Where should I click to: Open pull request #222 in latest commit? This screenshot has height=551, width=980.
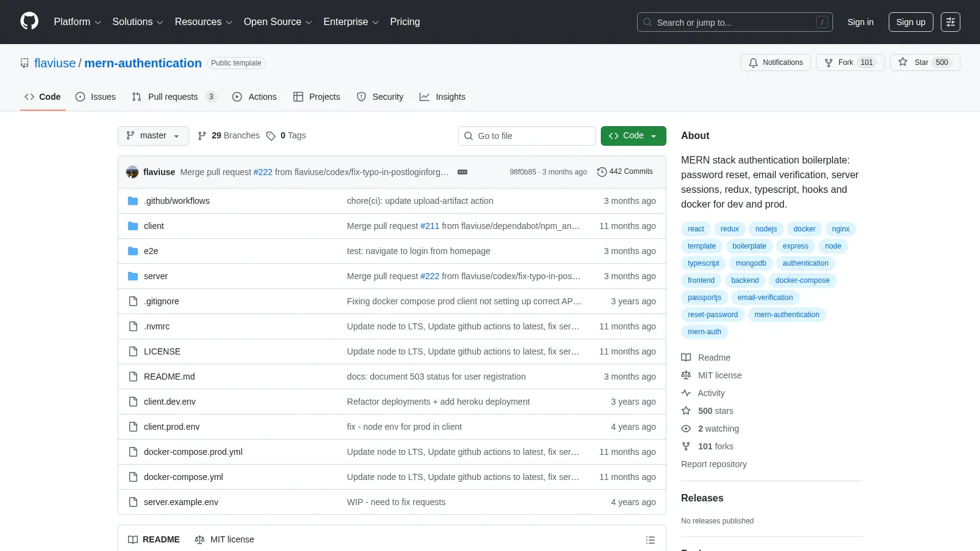pyautogui.click(x=263, y=172)
